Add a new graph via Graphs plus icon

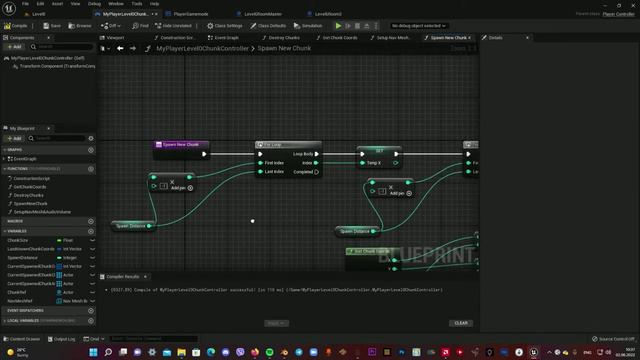(91, 150)
